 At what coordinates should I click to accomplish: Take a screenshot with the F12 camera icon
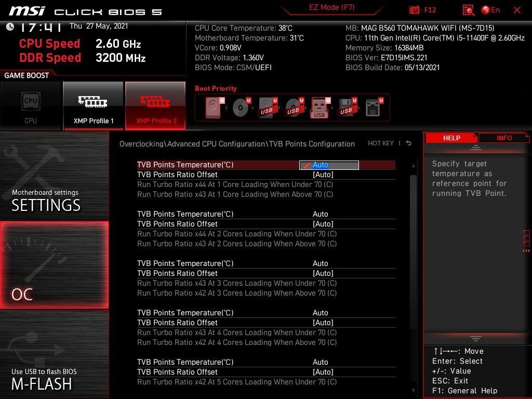[414, 10]
